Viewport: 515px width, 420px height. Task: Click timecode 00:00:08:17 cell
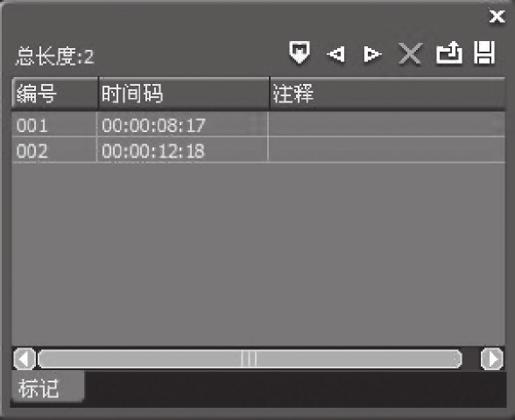[182, 124]
